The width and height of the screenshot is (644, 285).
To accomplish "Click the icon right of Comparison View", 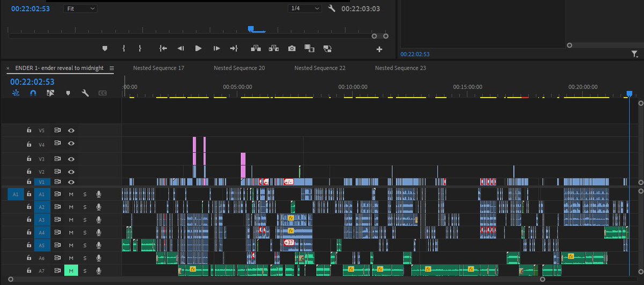I will click(x=327, y=48).
